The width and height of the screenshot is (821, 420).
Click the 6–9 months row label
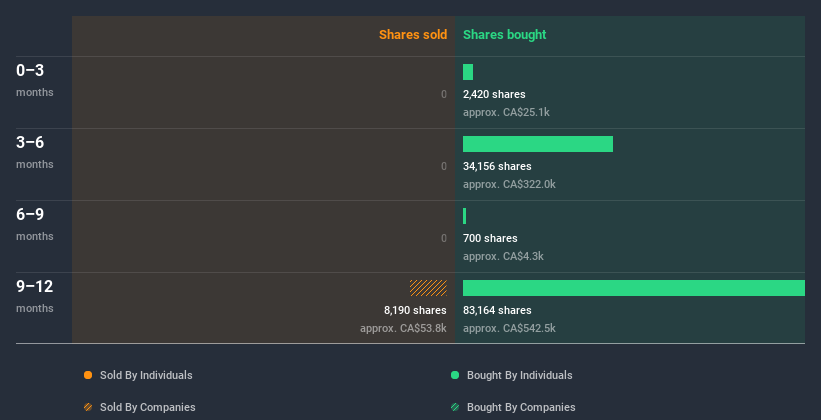35,224
